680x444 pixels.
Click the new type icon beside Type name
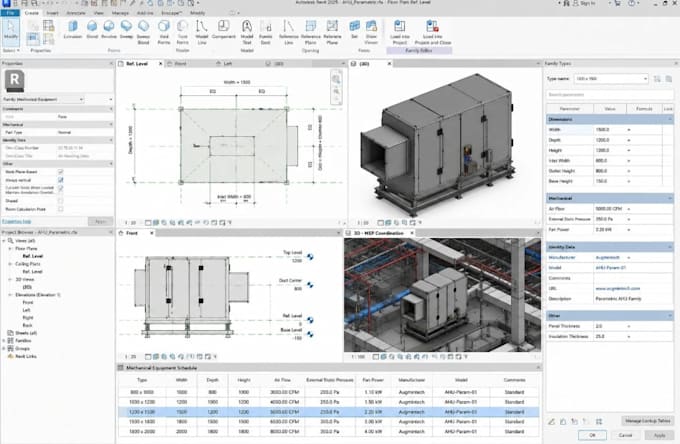[x=657, y=79]
